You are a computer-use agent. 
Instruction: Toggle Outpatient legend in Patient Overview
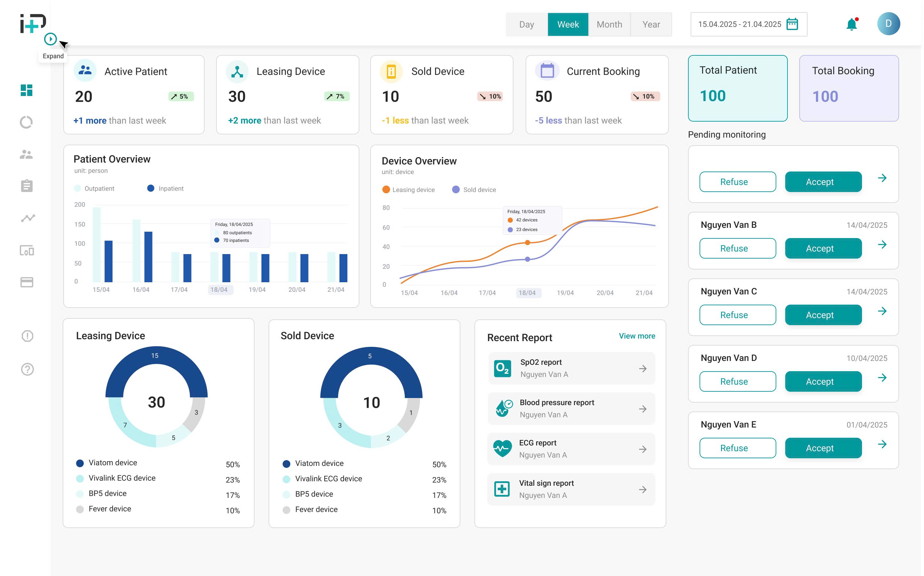pyautogui.click(x=94, y=188)
